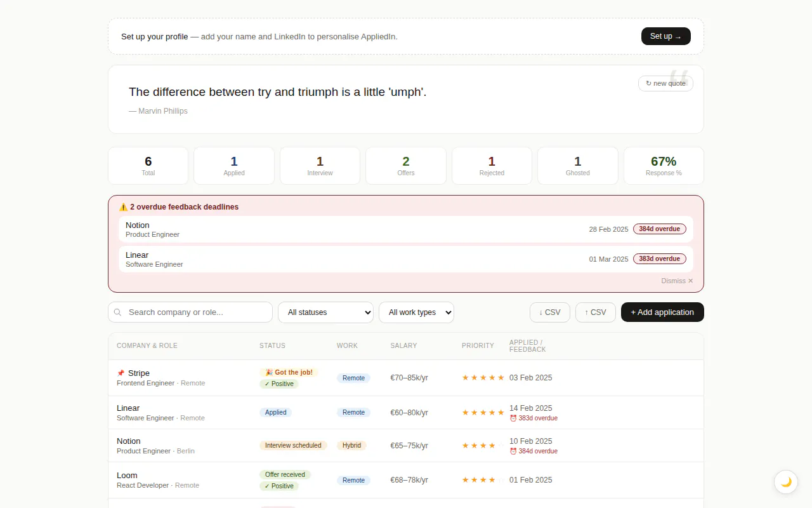Select the Applied stat card
This screenshot has height=508, width=812.
(234, 166)
